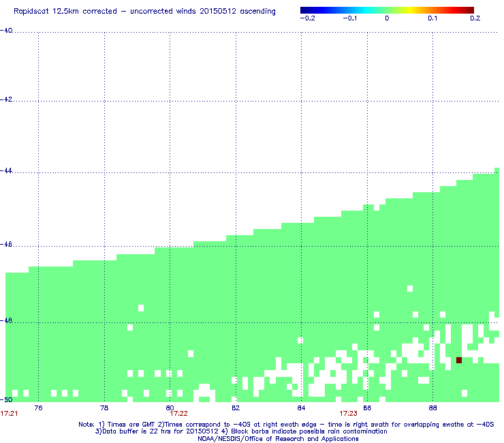
Task: Click the Rapidscat 12.5km corrected winds title
Action: [x=144, y=12]
